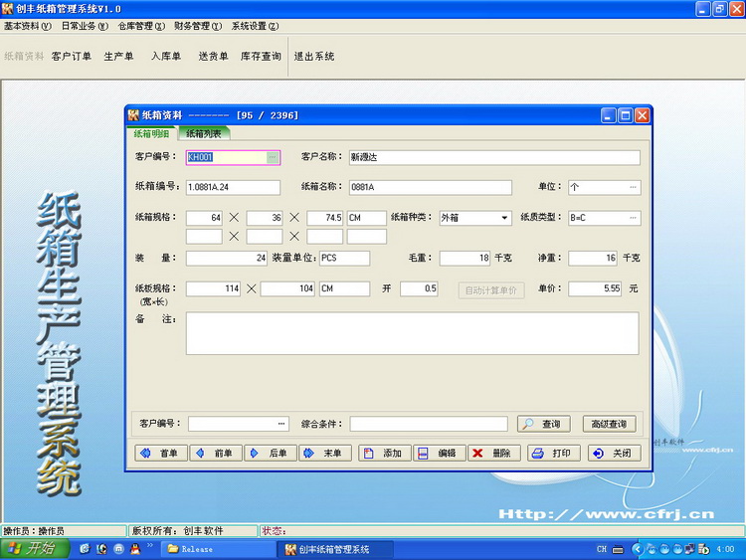The width and height of the screenshot is (746, 560).
Task: Open the 财务管理 menu
Action: (198, 26)
